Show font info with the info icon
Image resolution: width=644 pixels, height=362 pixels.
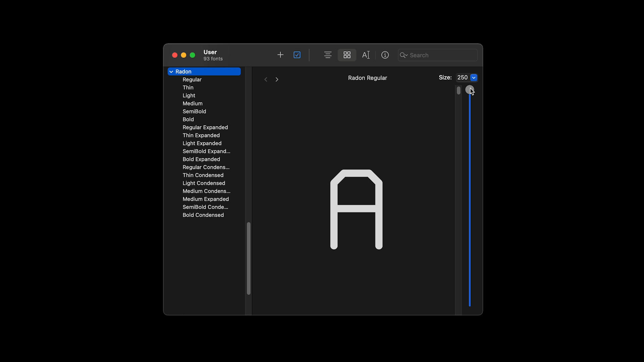click(385, 55)
